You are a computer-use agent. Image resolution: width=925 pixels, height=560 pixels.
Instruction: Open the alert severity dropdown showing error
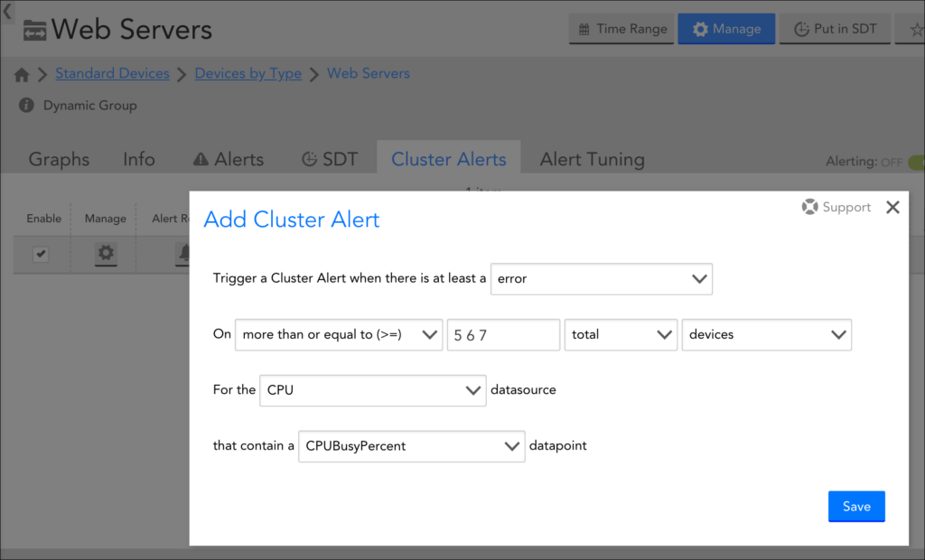602,278
